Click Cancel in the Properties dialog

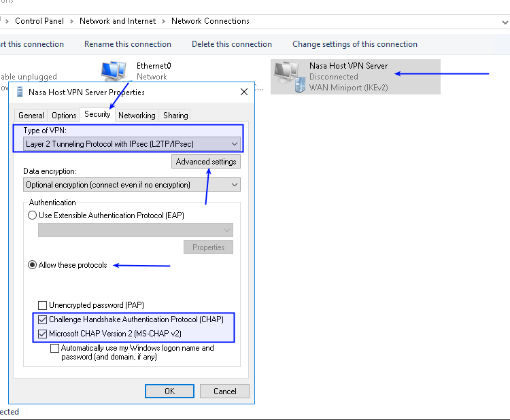tap(224, 391)
